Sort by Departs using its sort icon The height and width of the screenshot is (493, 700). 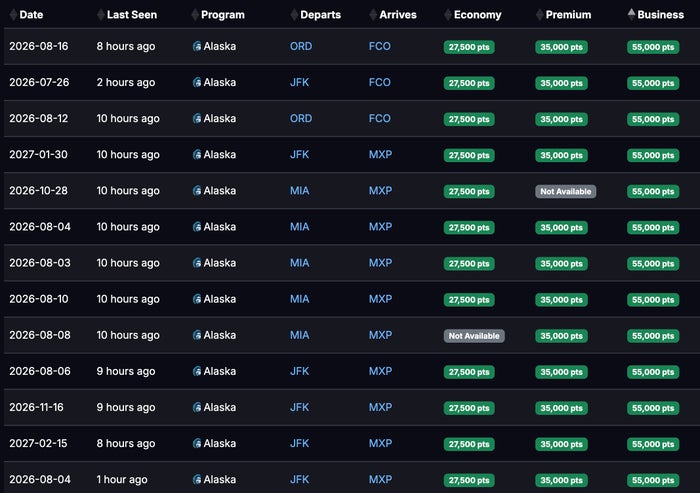click(x=294, y=15)
